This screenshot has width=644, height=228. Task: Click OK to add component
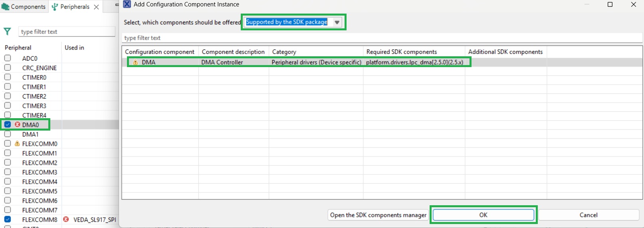[x=483, y=215]
